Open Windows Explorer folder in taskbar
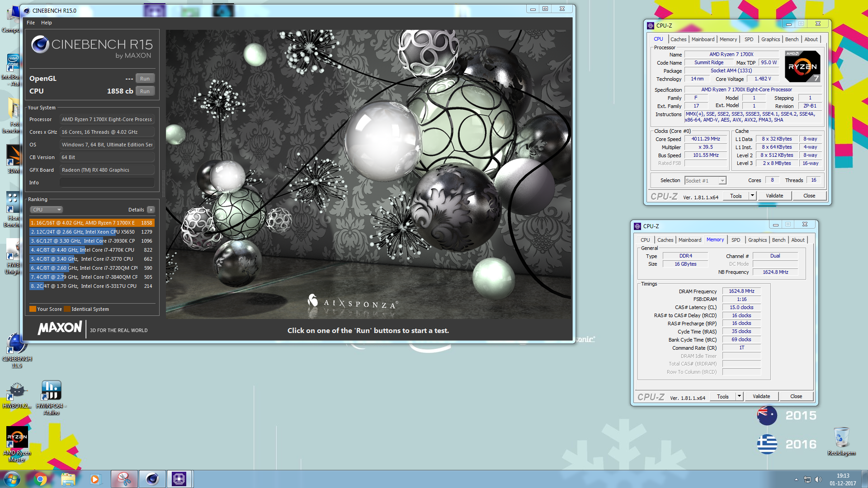 (68, 479)
